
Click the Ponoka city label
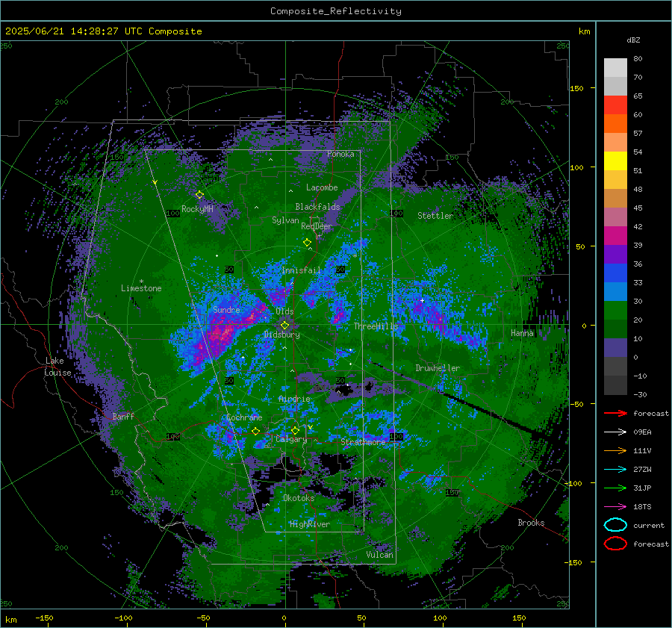click(340, 154)
